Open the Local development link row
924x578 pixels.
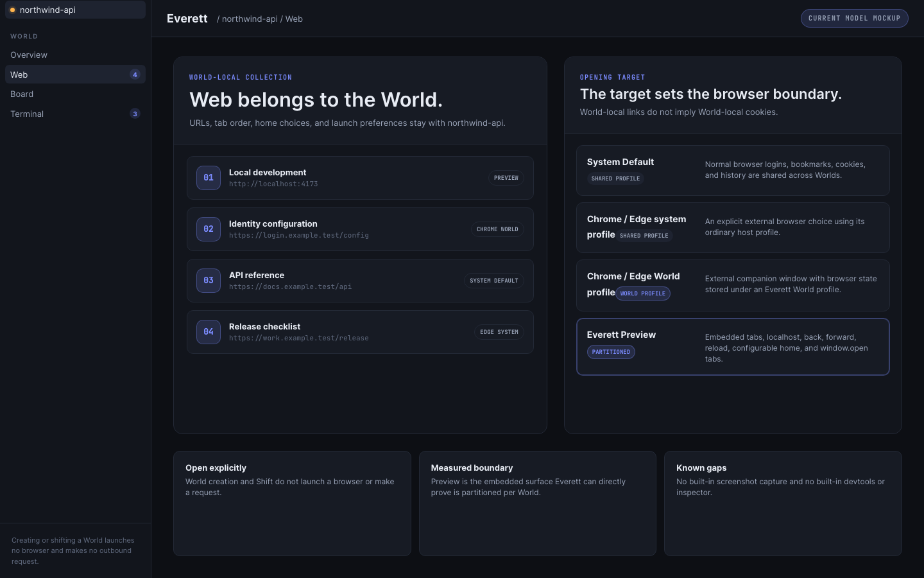(x=360, y=178)
